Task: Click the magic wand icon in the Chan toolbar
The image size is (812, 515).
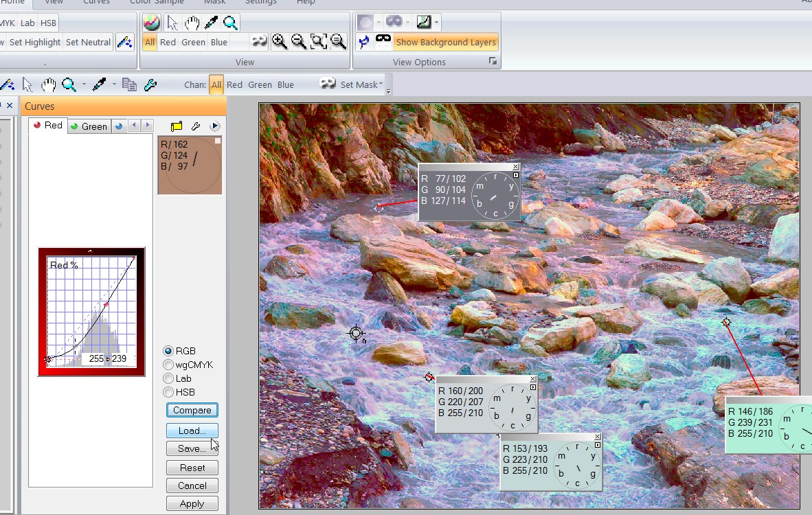Action: pos(8,84)
